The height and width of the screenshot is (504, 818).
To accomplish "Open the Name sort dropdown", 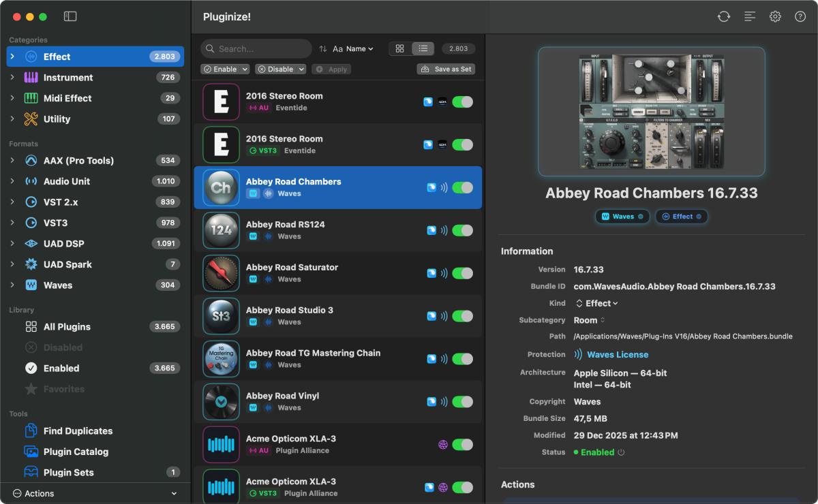I will coord(353,49).
